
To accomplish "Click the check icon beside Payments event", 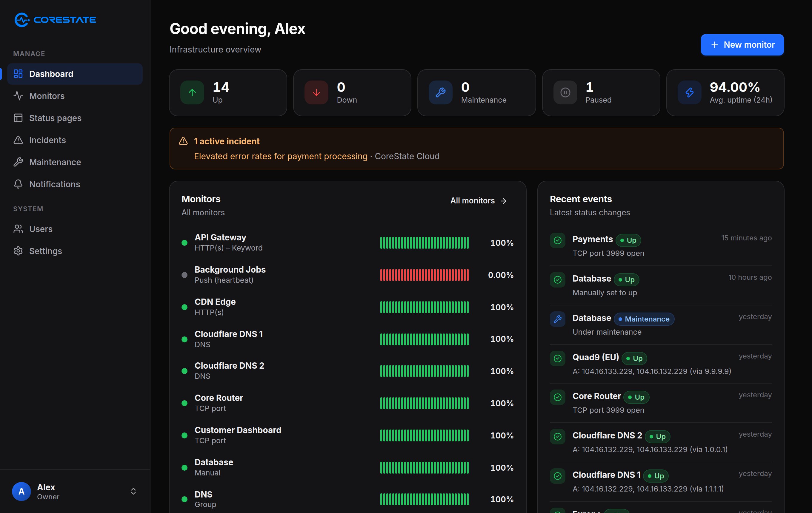I will click(x=557, y=240).
